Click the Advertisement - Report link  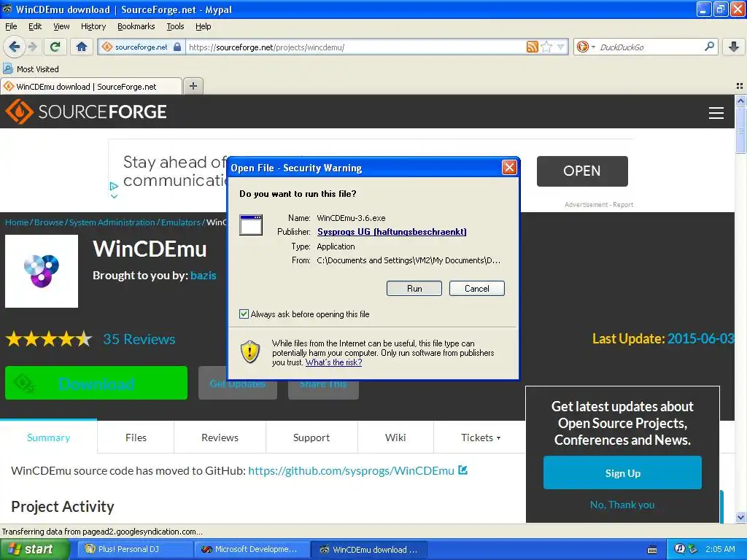click(x=599, y=205)
